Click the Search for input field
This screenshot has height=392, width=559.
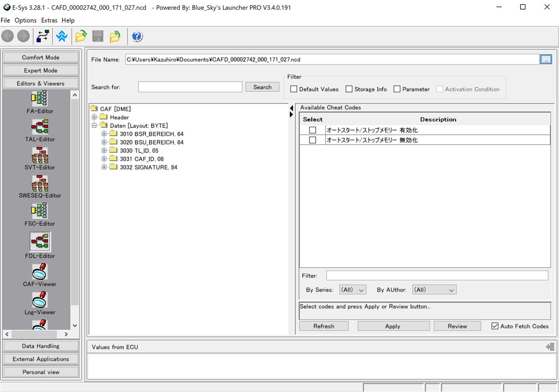pyautogui.click(x=190, y=87)
